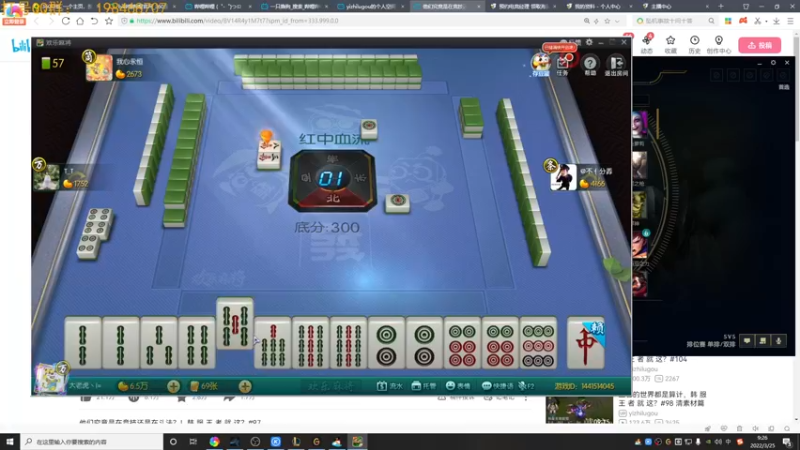
Task: Open the 流水 score record button
Action: pyautogui.click(x=390, y=386)
